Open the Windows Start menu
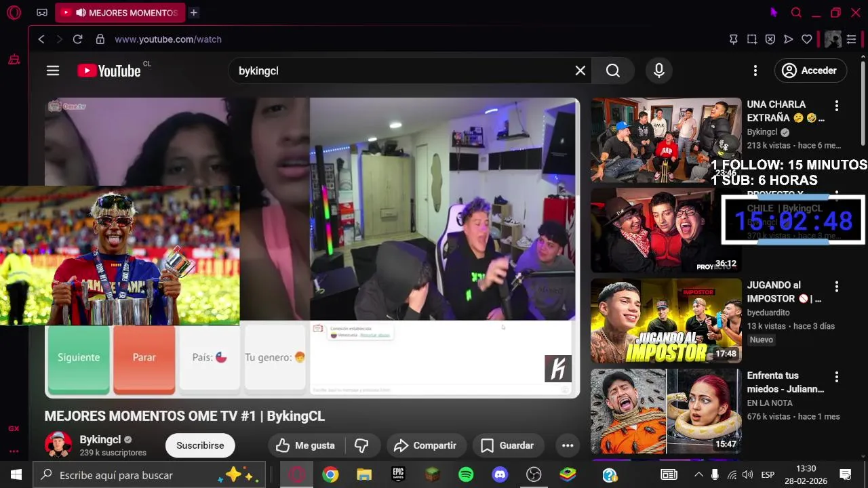868x488 pixels. pyautogui.click(x=16, y=475)
